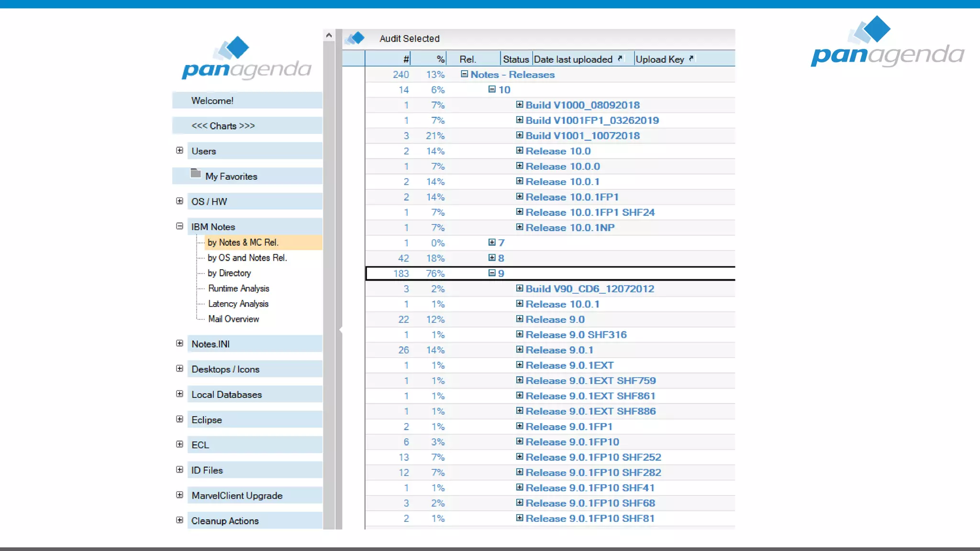Collapse the Notes - Releases category
Viewport: 980px width, 551px height.
click(464, 74)
